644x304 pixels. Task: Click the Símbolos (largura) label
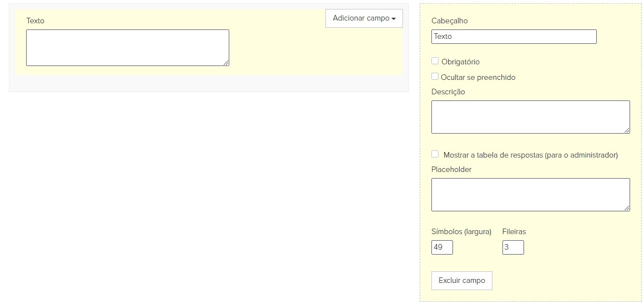pos(461,231)
